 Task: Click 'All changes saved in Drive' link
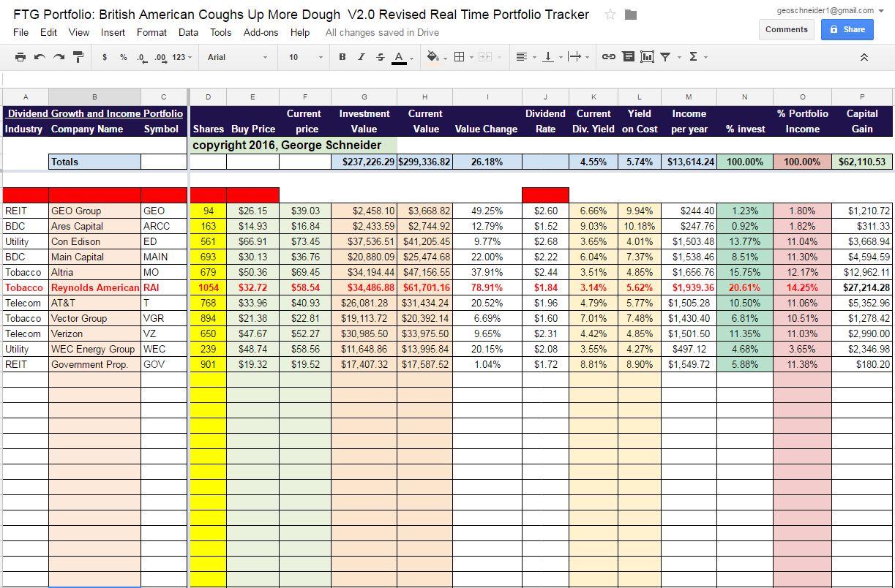pyautogui.click(x=382, y=32)
